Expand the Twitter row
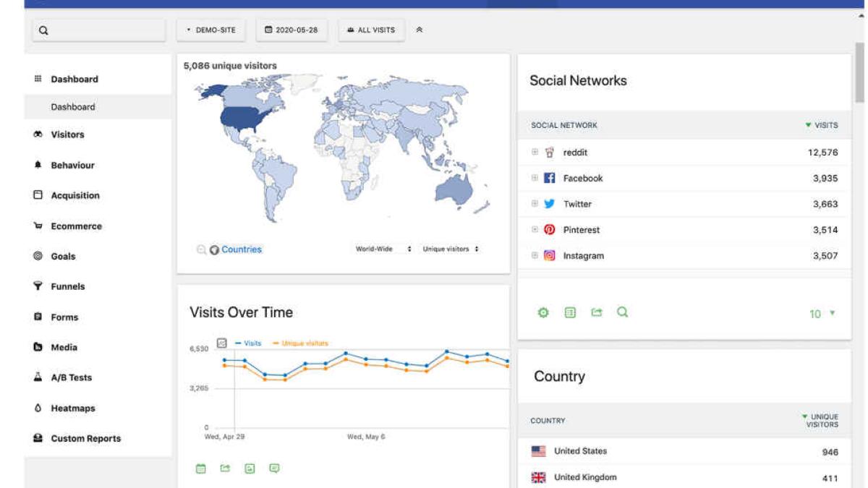Viewport: 868px width, 488px height. (x=535, y=204)
